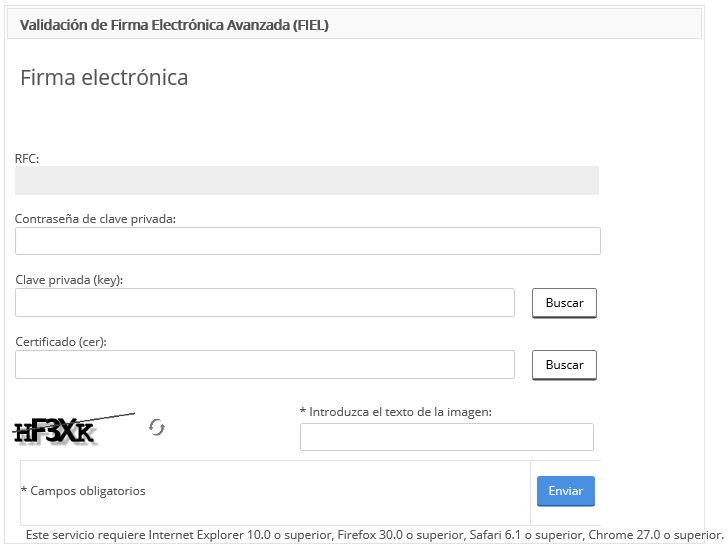
Task: Click the captcha text input field
Action: [447, 437]
